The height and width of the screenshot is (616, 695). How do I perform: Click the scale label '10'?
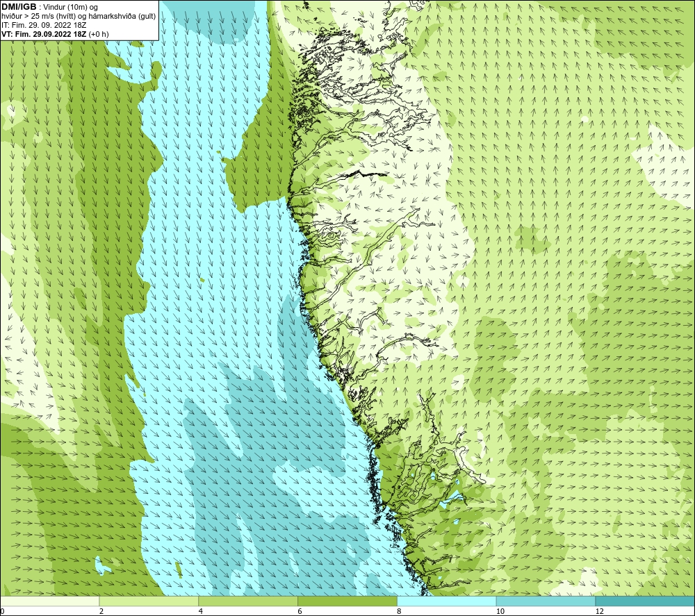[500, 612]
